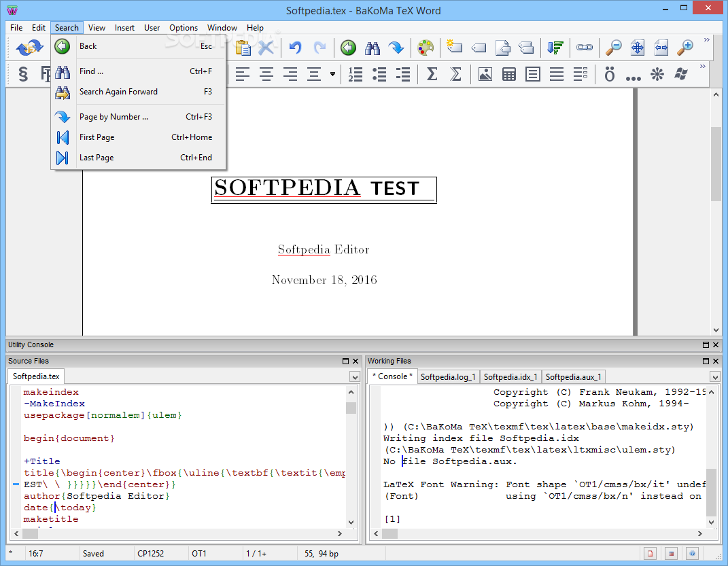Click the SOFTPEDIA TEST title in preview
This screenshot has width=728, height=566.
[x=324, y=190]
